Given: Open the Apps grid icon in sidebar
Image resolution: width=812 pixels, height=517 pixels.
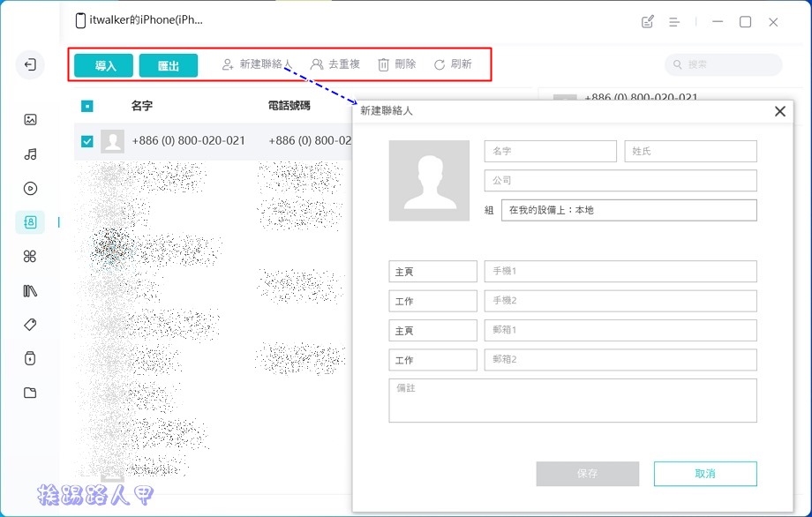Looking at the screenshot, I should (30, 257).
